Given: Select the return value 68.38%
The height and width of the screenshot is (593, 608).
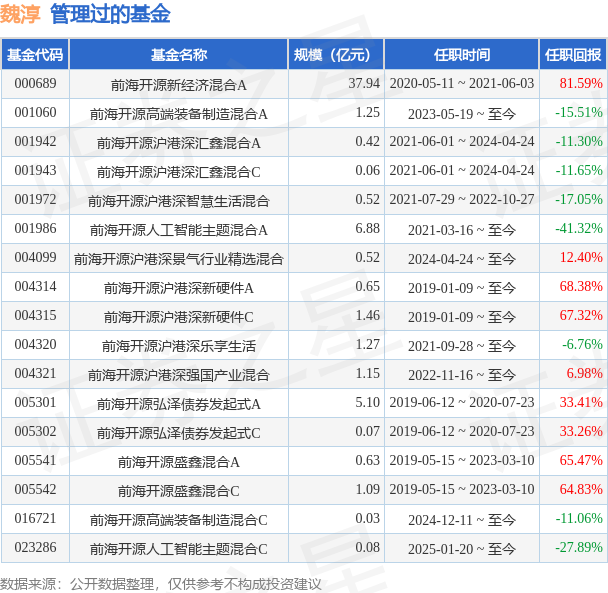Looking at the screenshot, I should pyautogui.click(x=581, y=287).
